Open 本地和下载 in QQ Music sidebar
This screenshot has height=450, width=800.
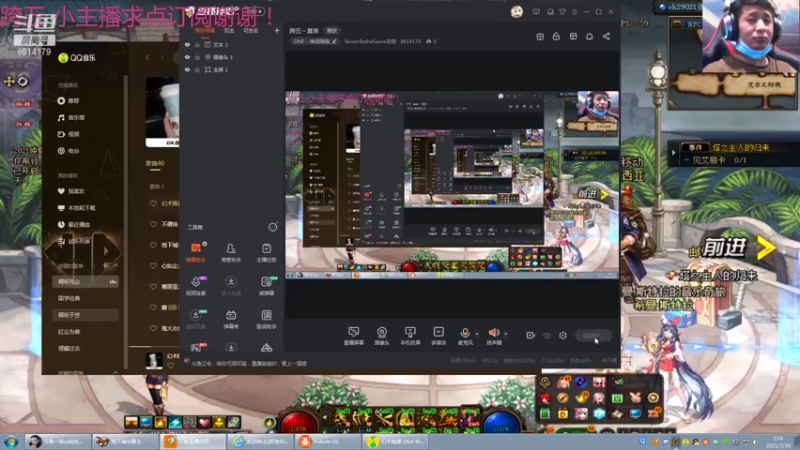(77, 208)
